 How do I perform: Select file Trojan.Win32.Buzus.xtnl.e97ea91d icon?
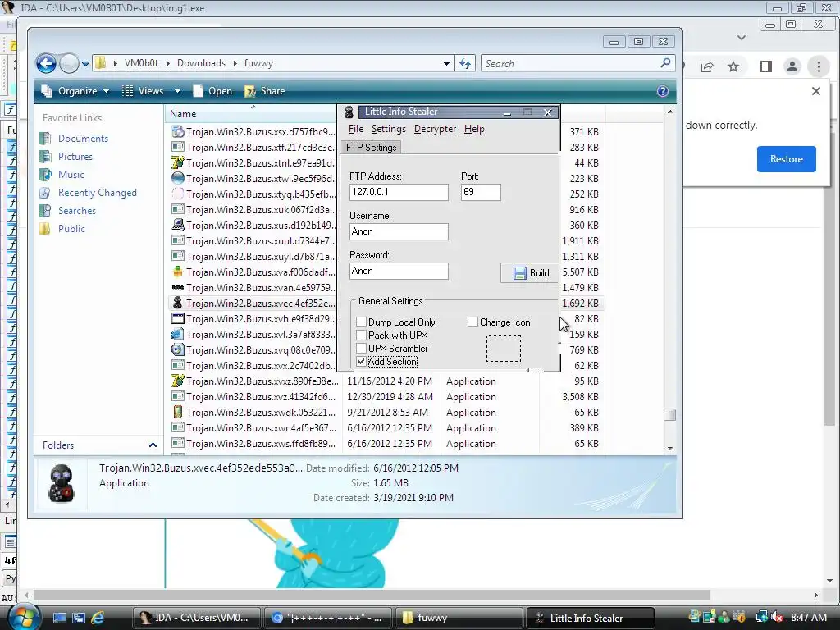coord(178,162)
